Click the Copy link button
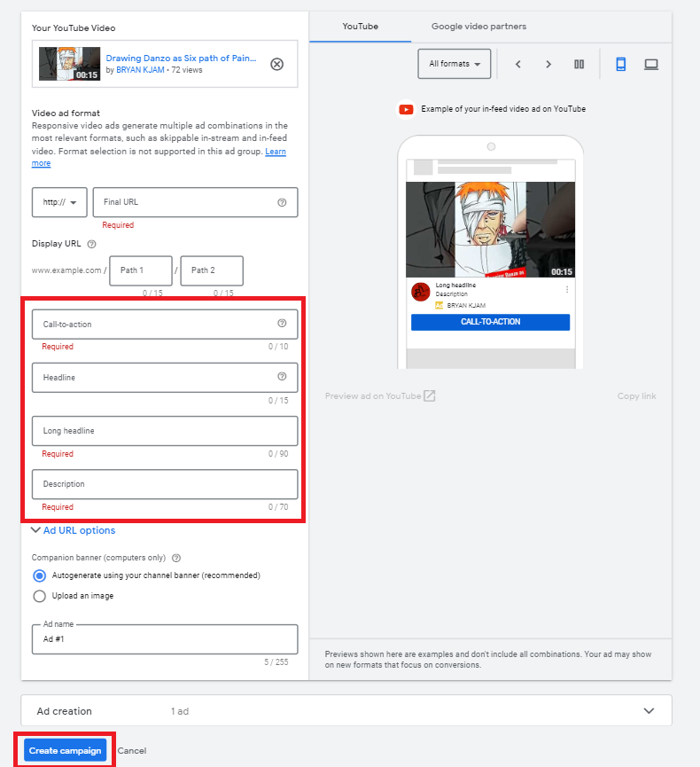Image resolution: width=700 pixels, height=767 pixels. [636, 396]
